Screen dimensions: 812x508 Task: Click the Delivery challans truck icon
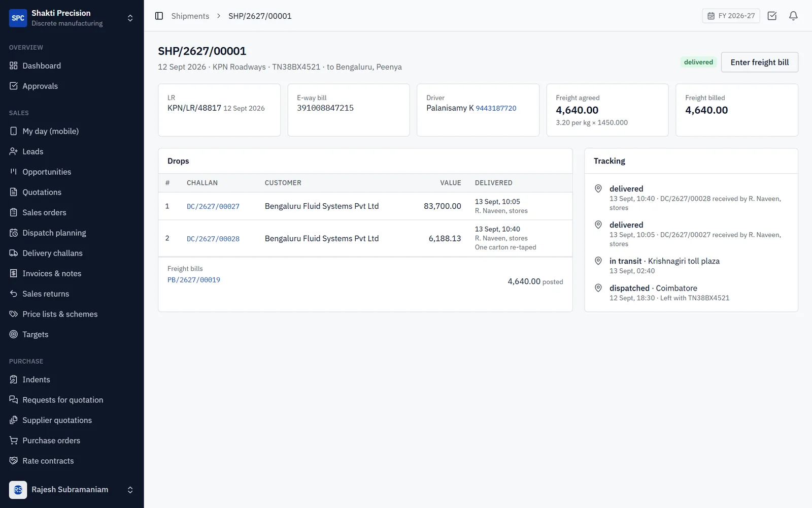coord(14,253)
